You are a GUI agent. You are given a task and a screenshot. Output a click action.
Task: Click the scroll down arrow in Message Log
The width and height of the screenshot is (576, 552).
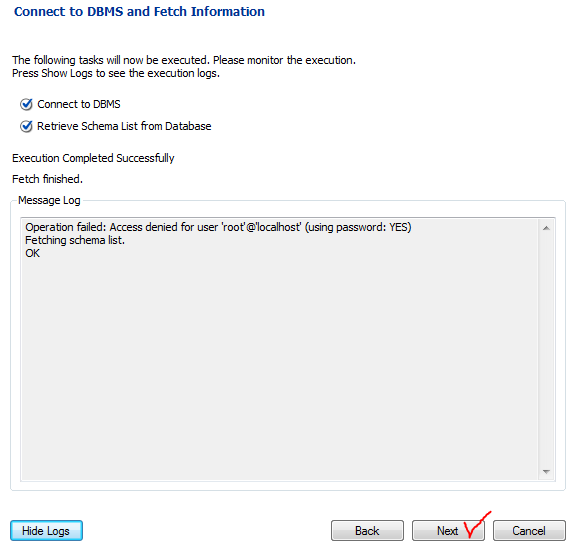546,472
